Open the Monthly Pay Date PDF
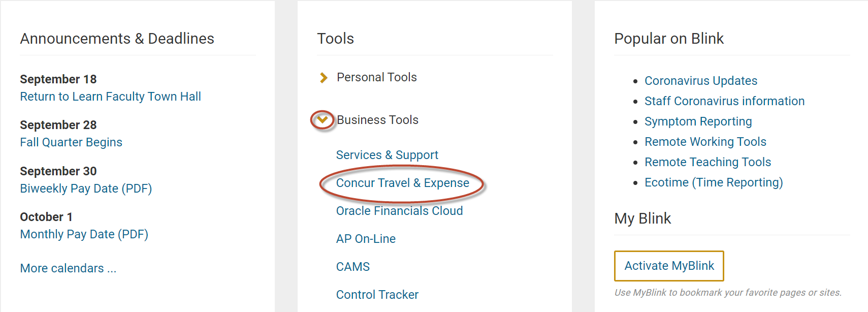This screenshot has width=868, height=312. tap(84, 234)
